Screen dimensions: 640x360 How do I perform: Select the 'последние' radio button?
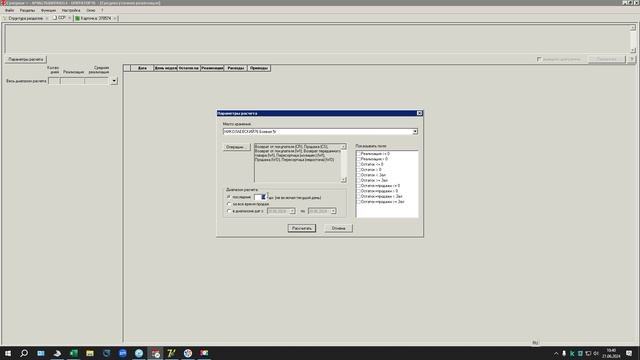pyautogui.click(x=229, y=197)
